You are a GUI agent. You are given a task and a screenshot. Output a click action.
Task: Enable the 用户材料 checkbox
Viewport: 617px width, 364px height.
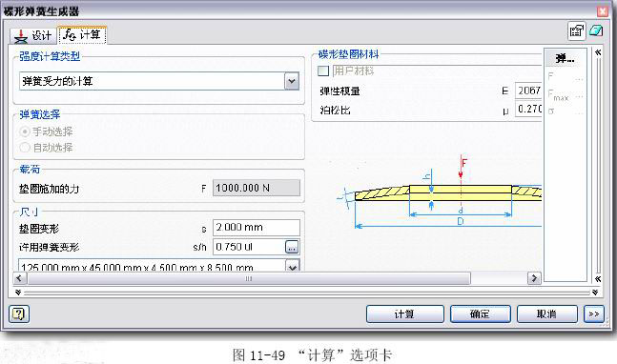[x=323, y=71]
